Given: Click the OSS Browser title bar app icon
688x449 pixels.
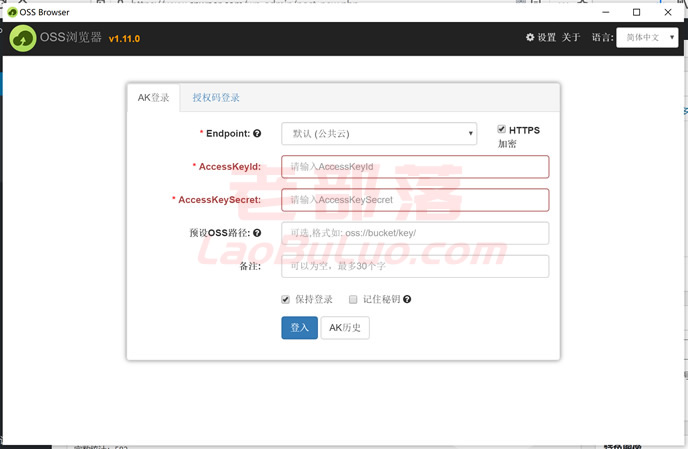Looking at the screenshot, I should click(12, 12).
